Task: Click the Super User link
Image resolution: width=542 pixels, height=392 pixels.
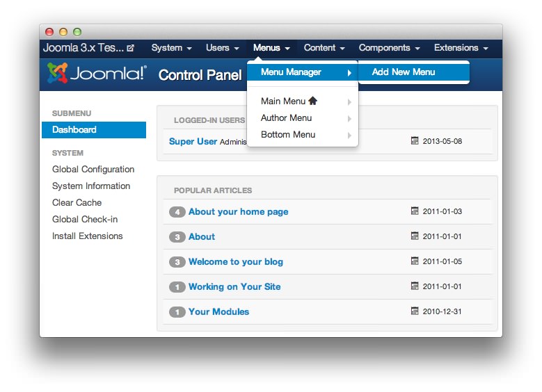Action: point(193,141)
